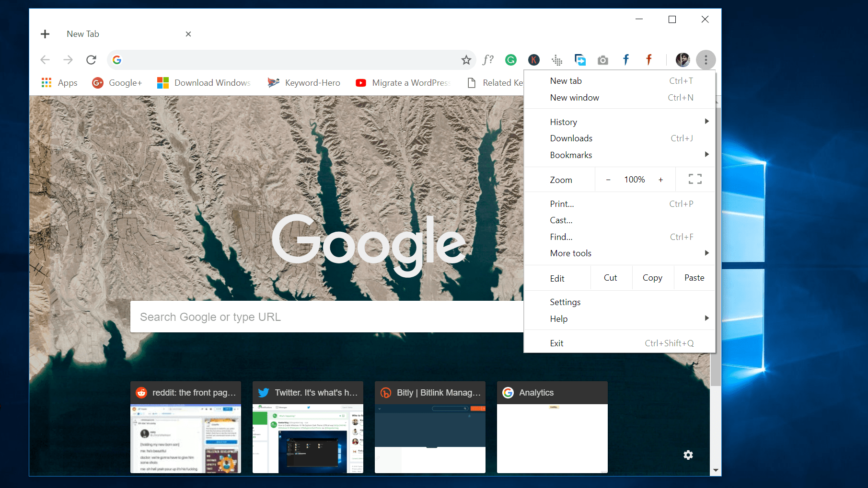868x488 pixels.
Task: Expand the Bookmarks submenu
Action: click(x=620, y=155)
